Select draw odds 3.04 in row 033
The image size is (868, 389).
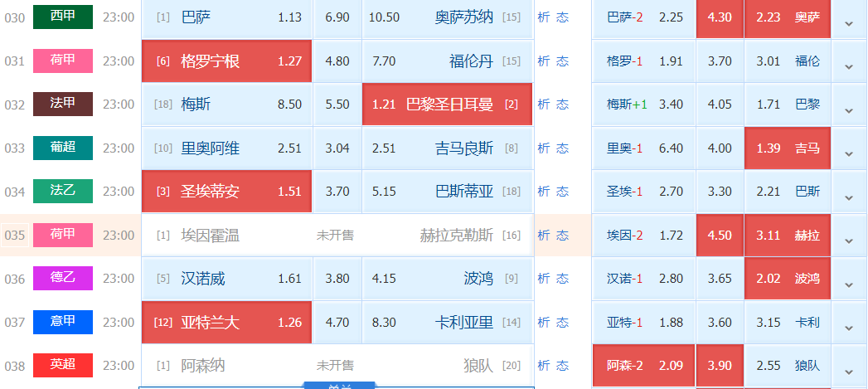pyautogui.click(x=337, y=148)
